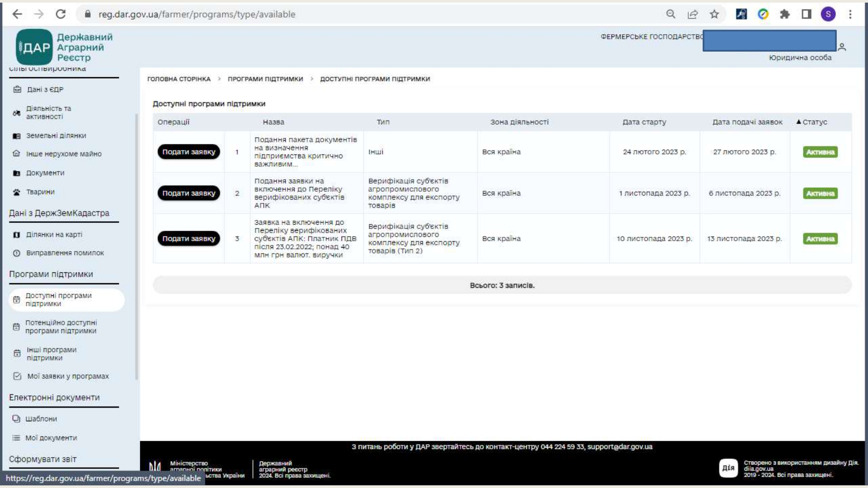
Task: Click the user profile icon
Action: point(842,47)
